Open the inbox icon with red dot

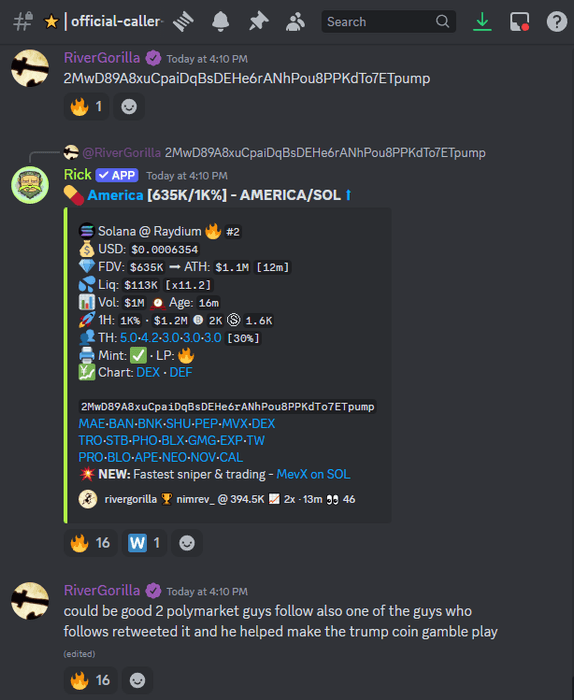520,21
